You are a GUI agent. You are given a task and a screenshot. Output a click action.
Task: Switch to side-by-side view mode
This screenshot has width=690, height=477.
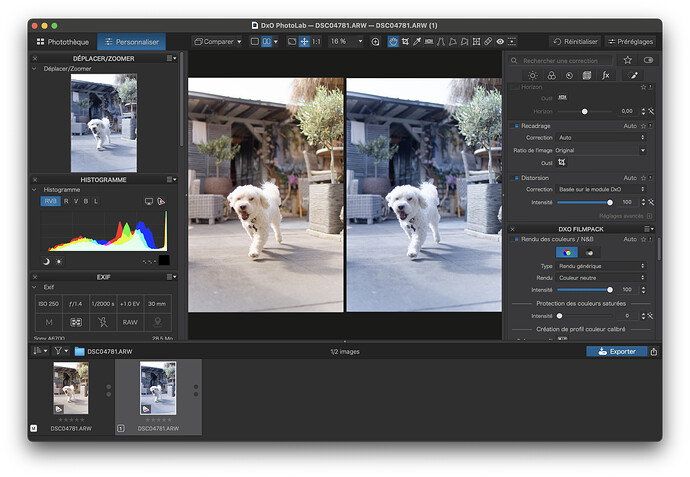pos(267,41)
